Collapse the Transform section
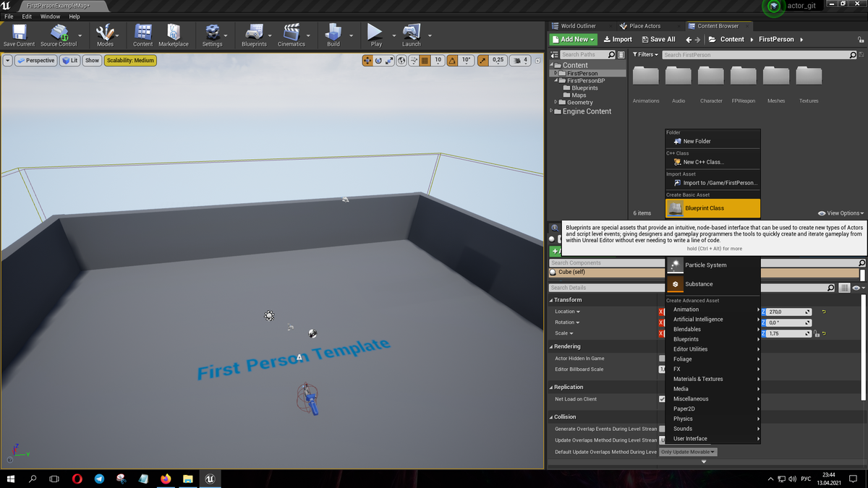The width and height of the screenshot is (868, 488). click(552, 300)
